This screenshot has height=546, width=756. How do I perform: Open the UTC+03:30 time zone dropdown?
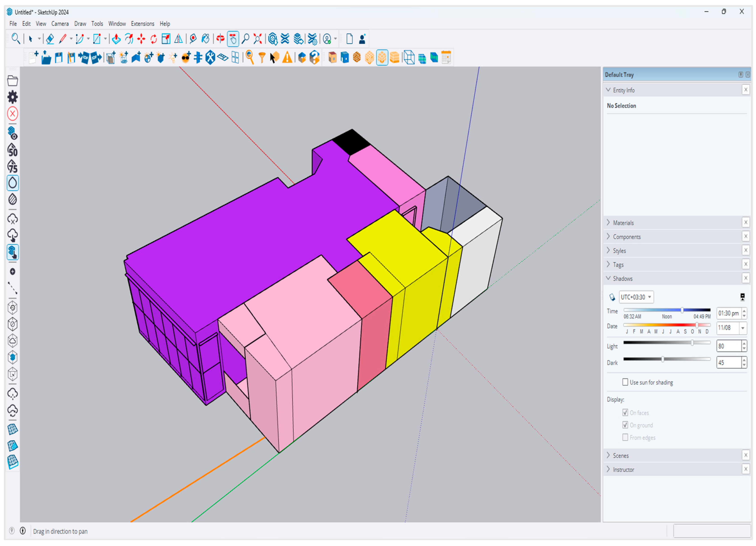point(636,297)
